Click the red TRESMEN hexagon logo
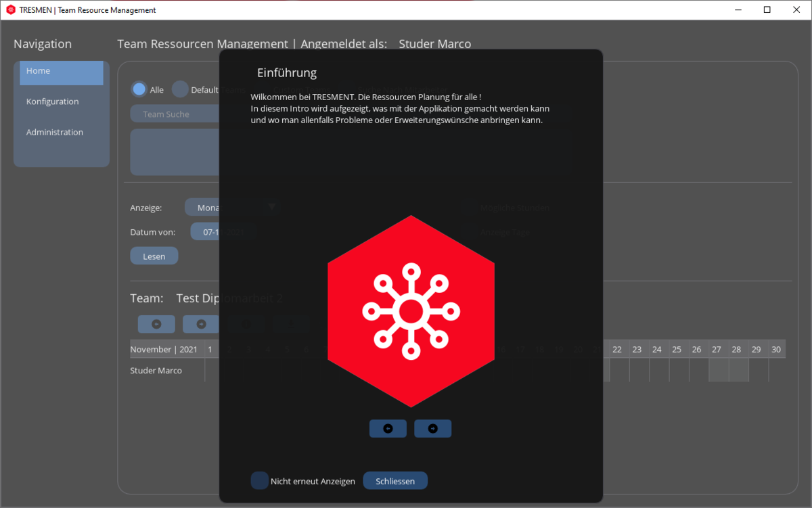 tap(411, 311)
